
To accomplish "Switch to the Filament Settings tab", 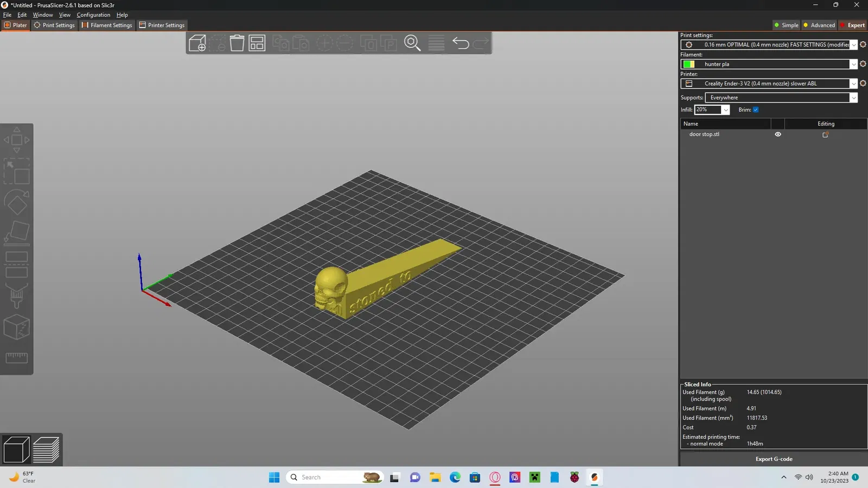I will coord(107,25).
